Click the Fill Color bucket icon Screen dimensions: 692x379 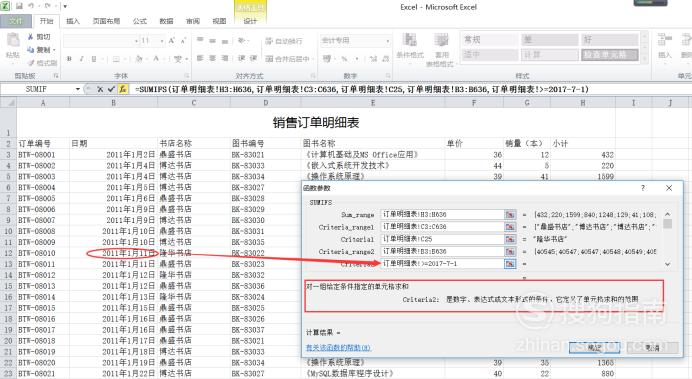click(x=139, y=59)
